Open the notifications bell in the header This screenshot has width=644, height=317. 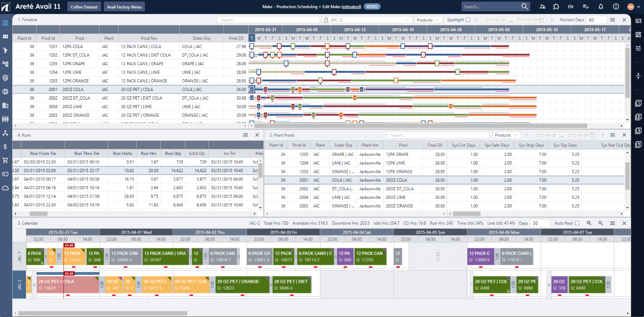(601, 7)
